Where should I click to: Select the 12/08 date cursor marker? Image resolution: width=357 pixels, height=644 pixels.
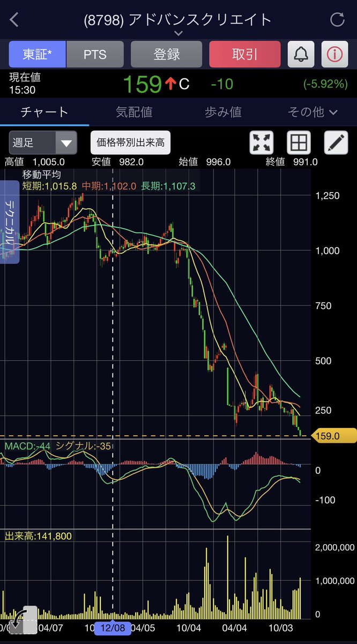point(111,627)
